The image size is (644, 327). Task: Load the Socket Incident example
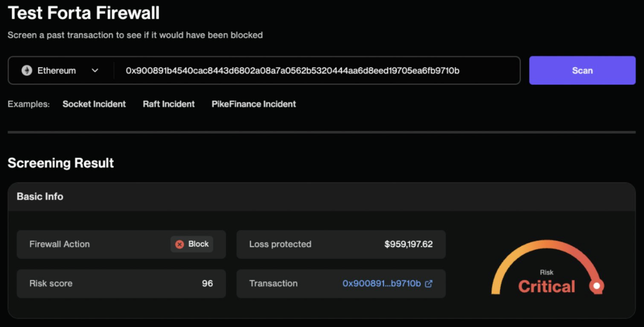[x=94, y=104]
